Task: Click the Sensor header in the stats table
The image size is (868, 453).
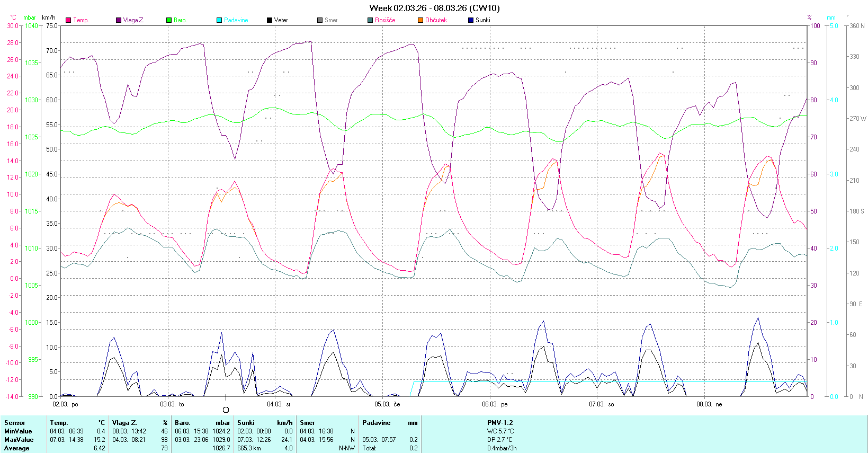Action: (15, 423)
